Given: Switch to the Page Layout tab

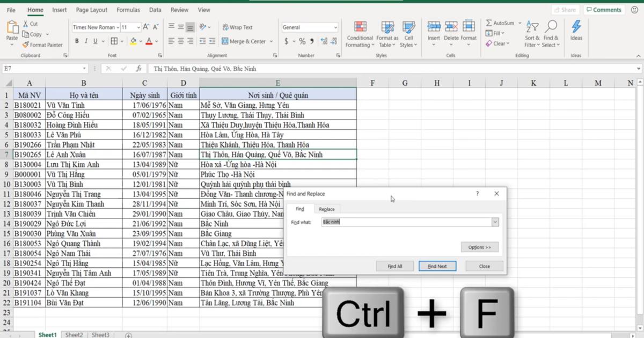Looking at the screenshot, I should (x=92, y=10).
